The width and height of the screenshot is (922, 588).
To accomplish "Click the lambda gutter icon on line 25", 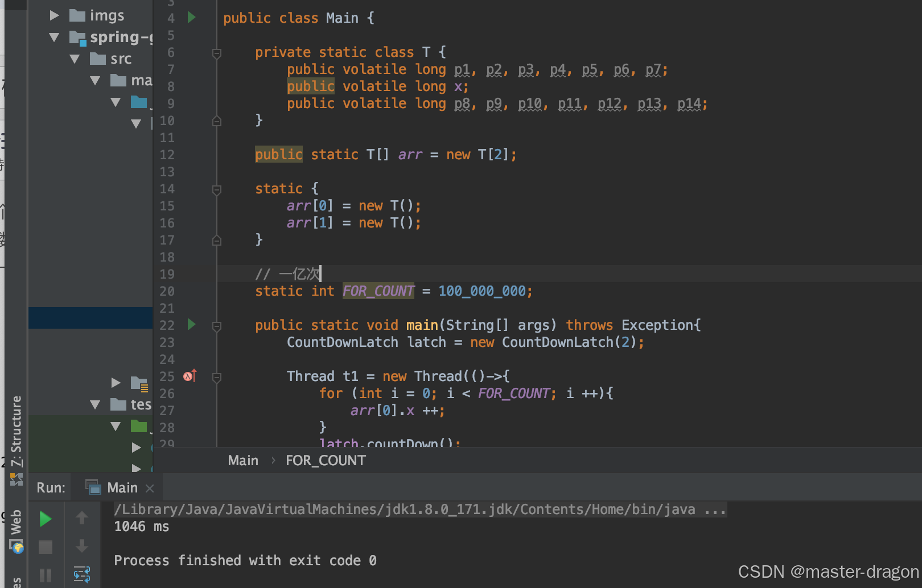I will (x=190, y=376).
